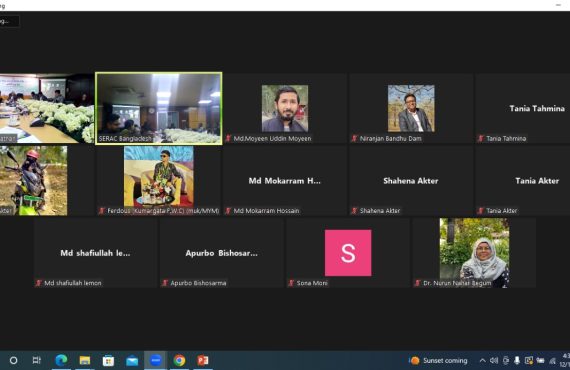The height and width of the screenshot is (370, 570).
Task: Open PowerPoint from the taskbar
Action: (203, 360)
